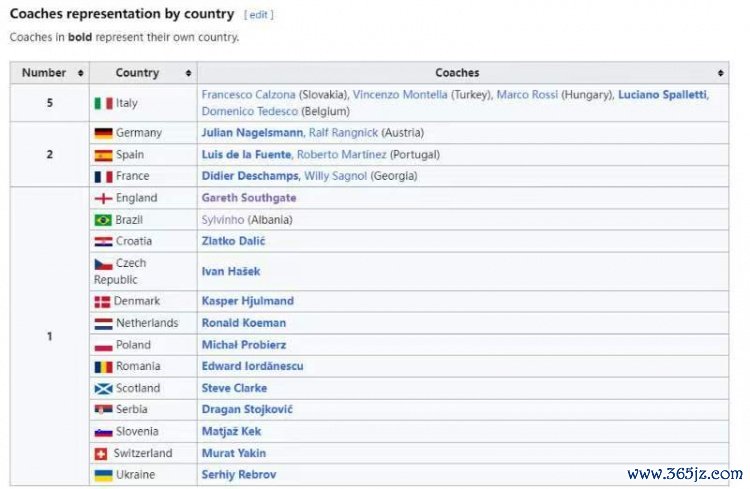Click the Spain flag icon
The width and height of the screenshot is (750, 489).
pos(103,155)
